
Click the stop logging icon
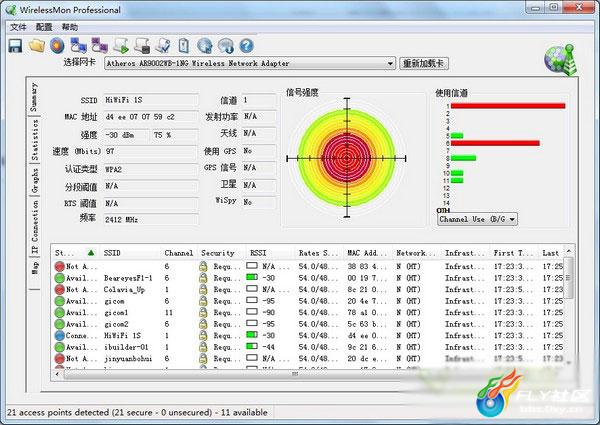(142, 46)
